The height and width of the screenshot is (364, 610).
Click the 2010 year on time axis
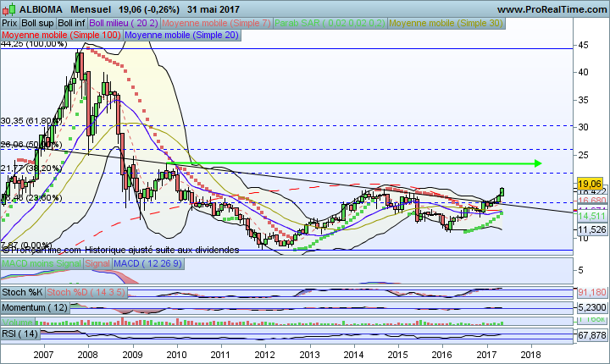(x=176, y=355)
